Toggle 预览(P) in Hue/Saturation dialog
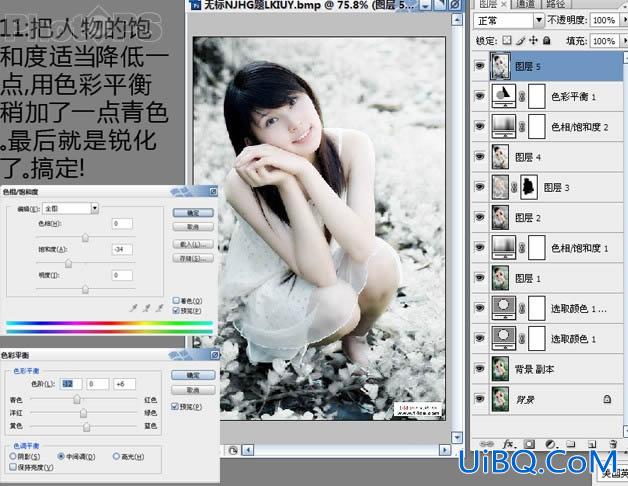628x486 pixels. (176, 311)
